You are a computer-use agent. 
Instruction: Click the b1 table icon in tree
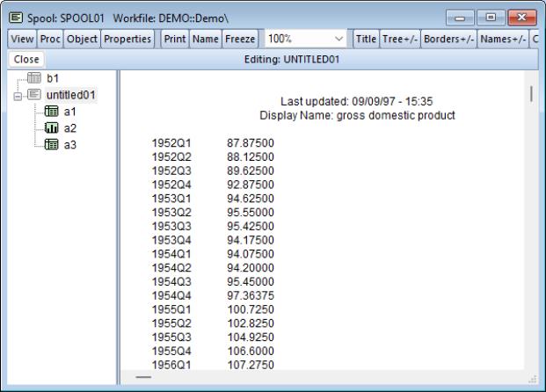click(35, 79)
